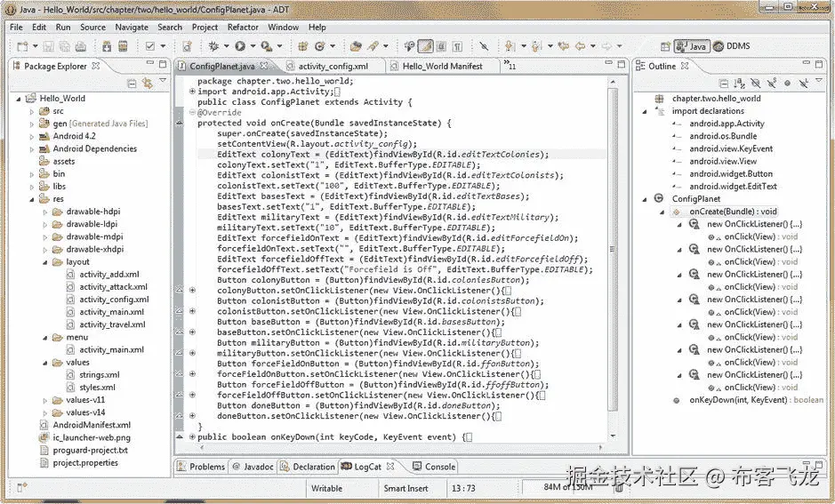Collapse the res folder
The image size is (835, 504).
pyautogui.click(x=31, y=199)
